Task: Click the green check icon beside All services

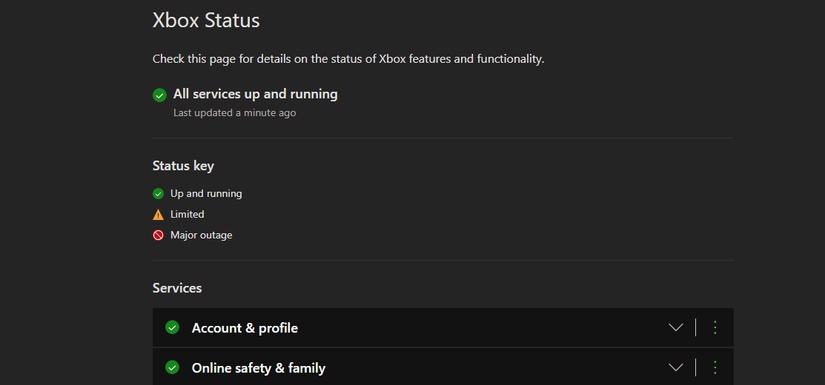Action: coord(159,95)
